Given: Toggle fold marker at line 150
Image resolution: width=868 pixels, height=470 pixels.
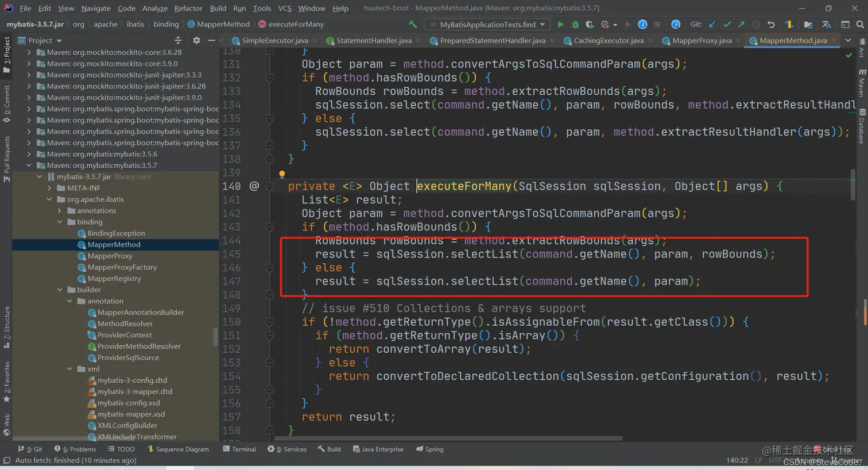Looking at the screenshot, I should coord(269,322).
